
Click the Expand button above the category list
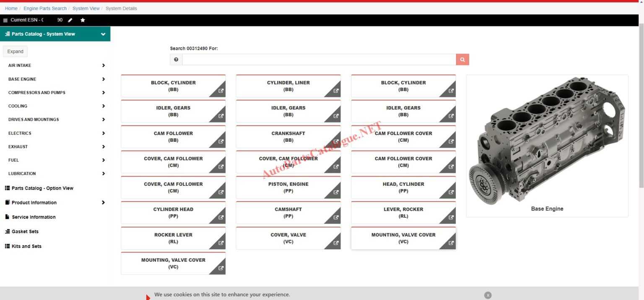[15, 51]
